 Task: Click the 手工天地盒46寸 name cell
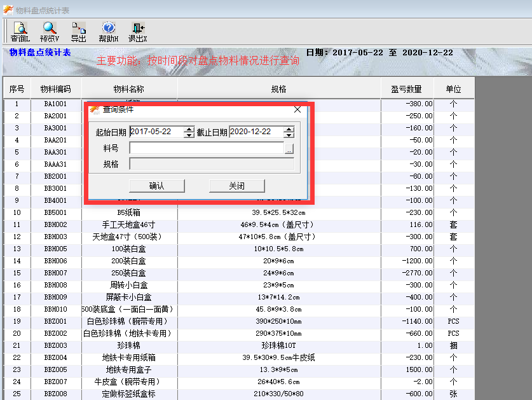click(x=129, y=224)
